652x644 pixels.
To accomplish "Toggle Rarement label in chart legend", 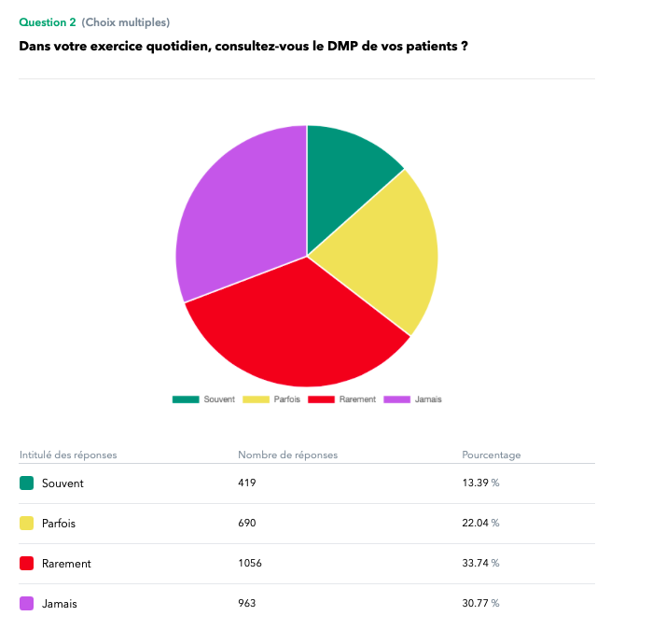I will click(x=357, y=399).
